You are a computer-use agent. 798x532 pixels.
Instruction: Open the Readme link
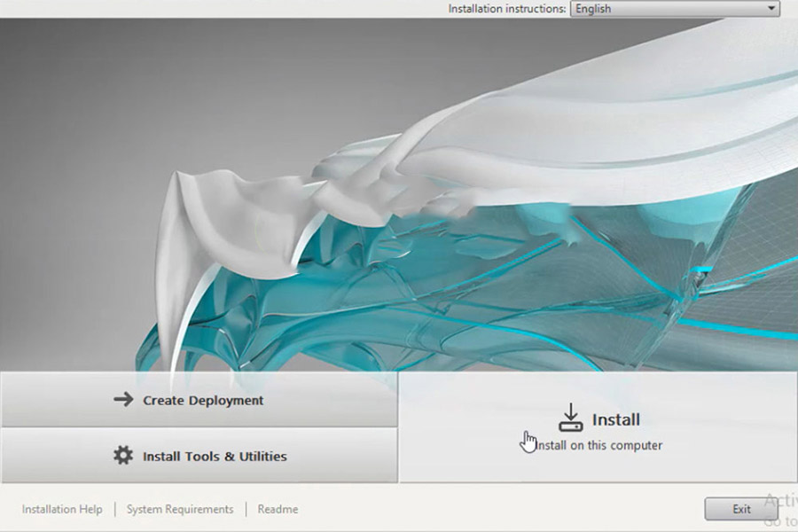(278, 509)
